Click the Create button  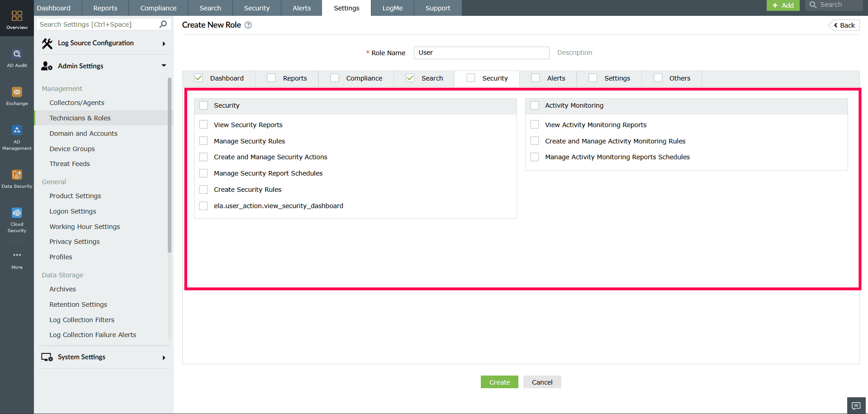tap(499, 381)
